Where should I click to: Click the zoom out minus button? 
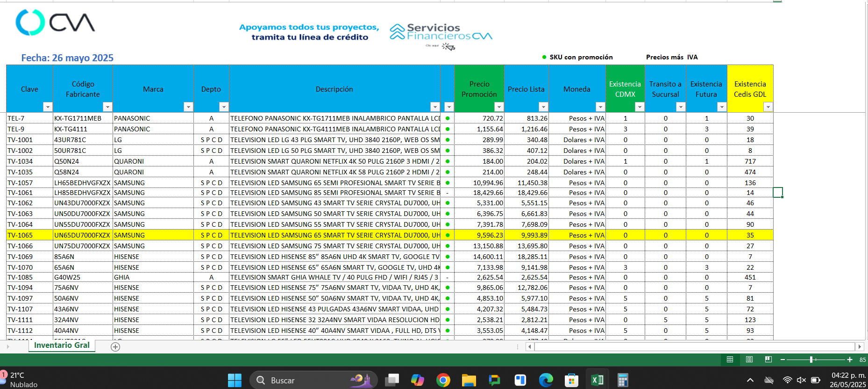pyautogui.click(x=783, y=360)
